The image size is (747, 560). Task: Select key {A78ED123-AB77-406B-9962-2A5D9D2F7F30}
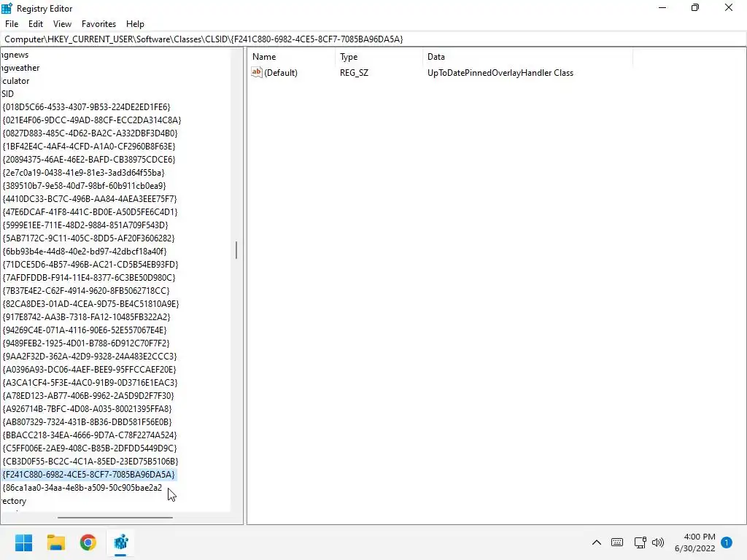(x=88, y=395)
